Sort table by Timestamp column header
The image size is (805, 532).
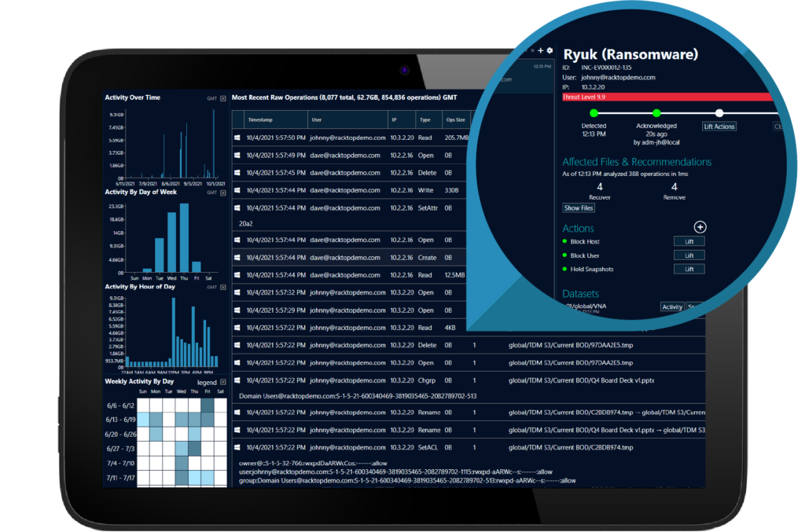[276, 119]
